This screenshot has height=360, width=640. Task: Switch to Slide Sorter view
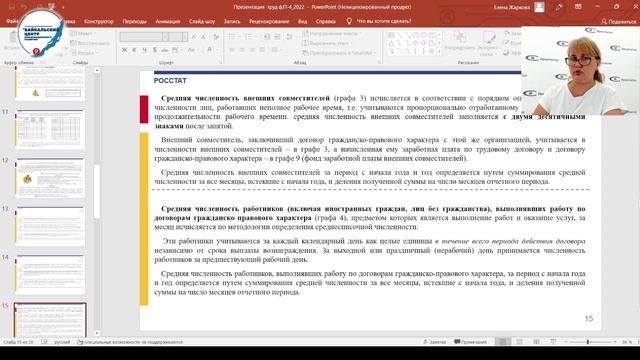click(x=520, y=342)
